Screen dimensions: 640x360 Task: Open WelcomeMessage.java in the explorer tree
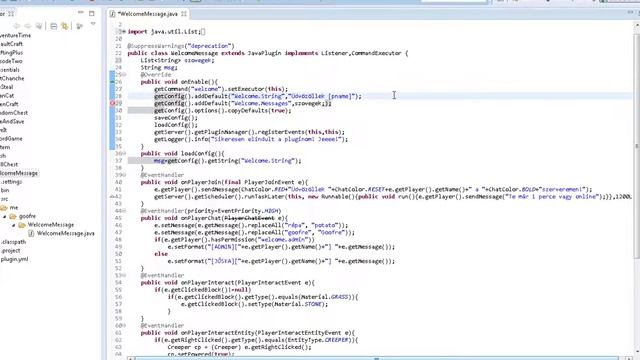point(65,233)
